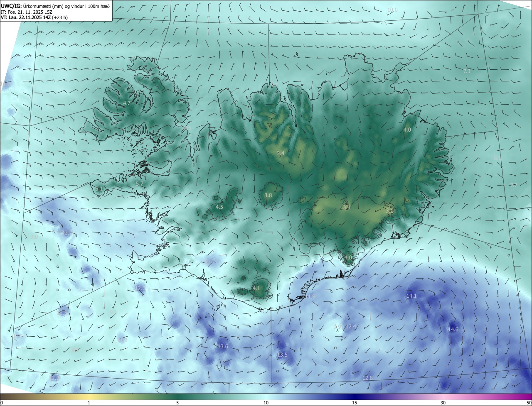
Task: Click the 0 label on the colour scale
Action: (x=2, y=403)
